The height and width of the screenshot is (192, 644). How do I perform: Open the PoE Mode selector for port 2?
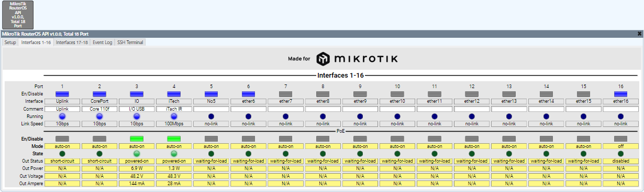[x=99, y=146]
